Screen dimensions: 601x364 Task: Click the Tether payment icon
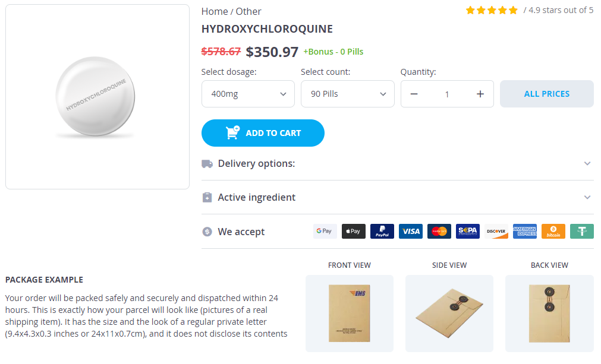[x=581, y=232]
